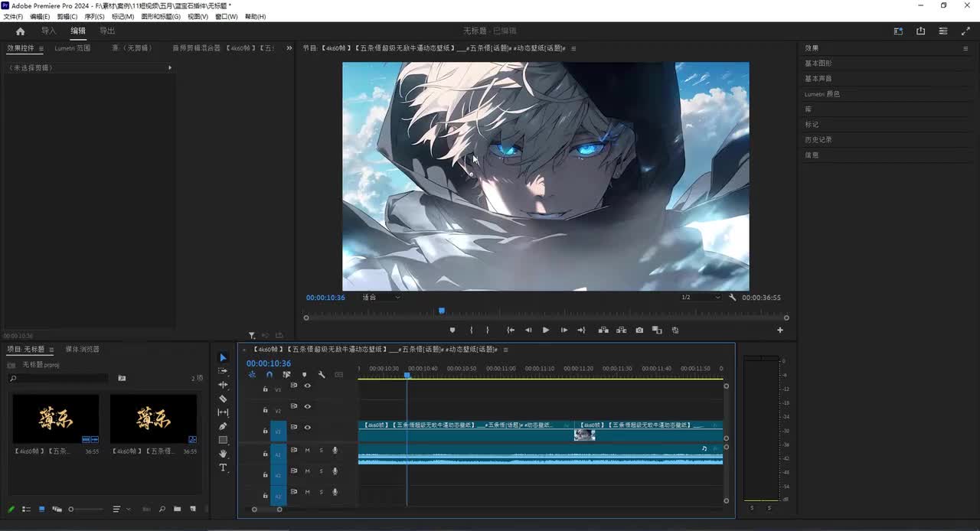980x531 pixels.
Task: Expand the hidden panel tabs chevron
Action: point(289,48)
